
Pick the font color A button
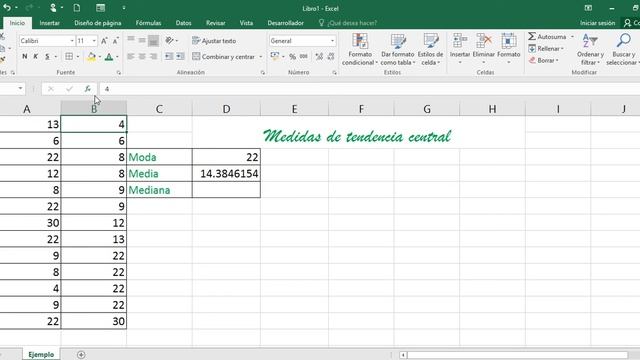pyautogui.click(x=109, y=57)
